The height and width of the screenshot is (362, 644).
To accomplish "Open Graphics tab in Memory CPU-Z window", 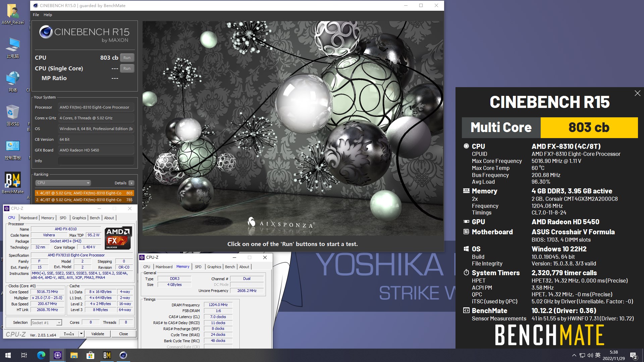I will click(x=214, y=267).
